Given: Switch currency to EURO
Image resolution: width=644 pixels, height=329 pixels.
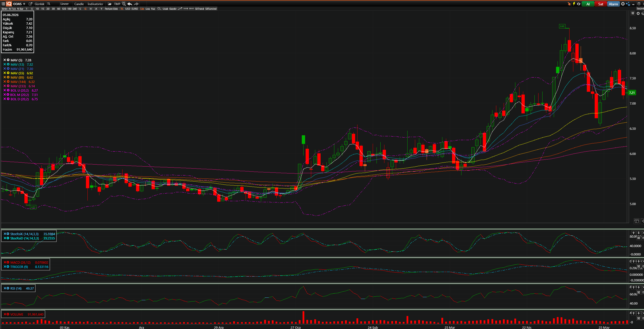Looking at the screenshot, I should (x=135, y=9).
